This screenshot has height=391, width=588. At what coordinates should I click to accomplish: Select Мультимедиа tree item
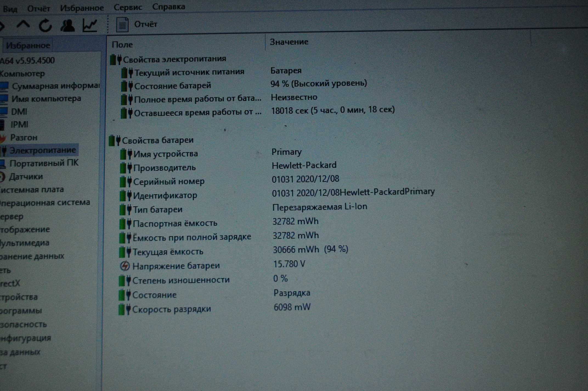25,243
